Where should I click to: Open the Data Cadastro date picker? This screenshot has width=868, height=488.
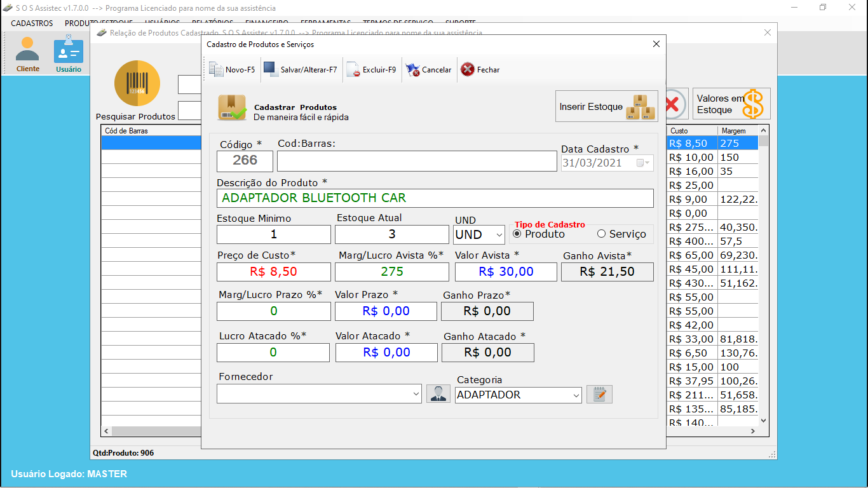point(643,163)
